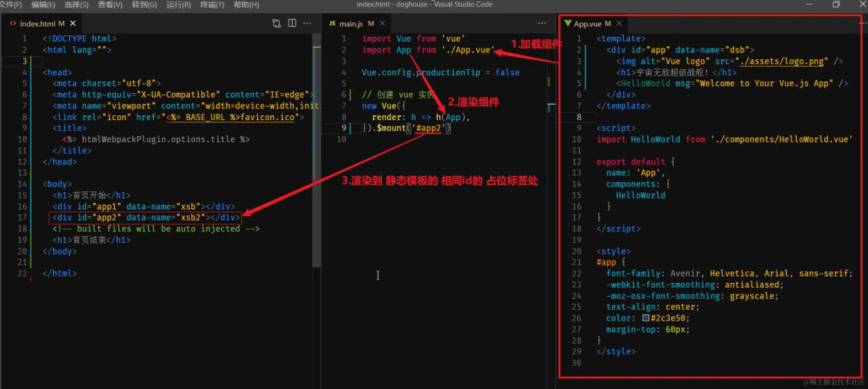Restore down the Visual Studio Code window
Viewport: 868px width, 389px height.
click(x=836, y=4)
